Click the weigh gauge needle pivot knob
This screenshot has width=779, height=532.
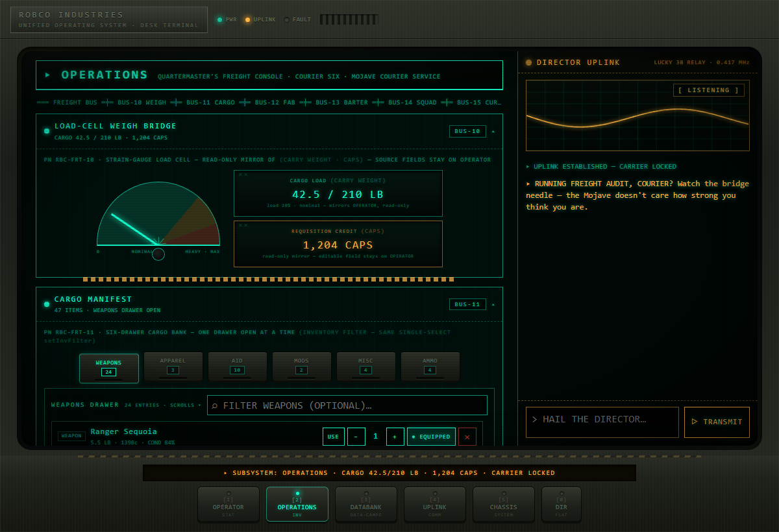coord(158,254)
